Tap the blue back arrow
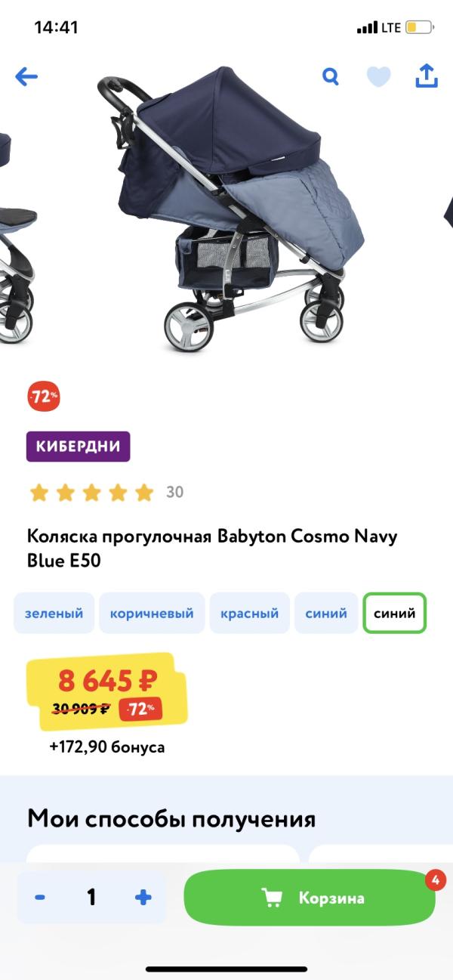The image size is (453, 980). coord(26,76)
